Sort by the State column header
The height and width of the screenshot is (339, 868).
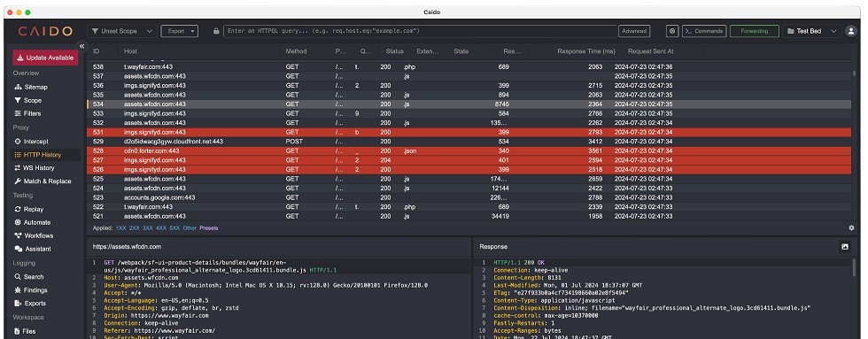pos(461,50)
